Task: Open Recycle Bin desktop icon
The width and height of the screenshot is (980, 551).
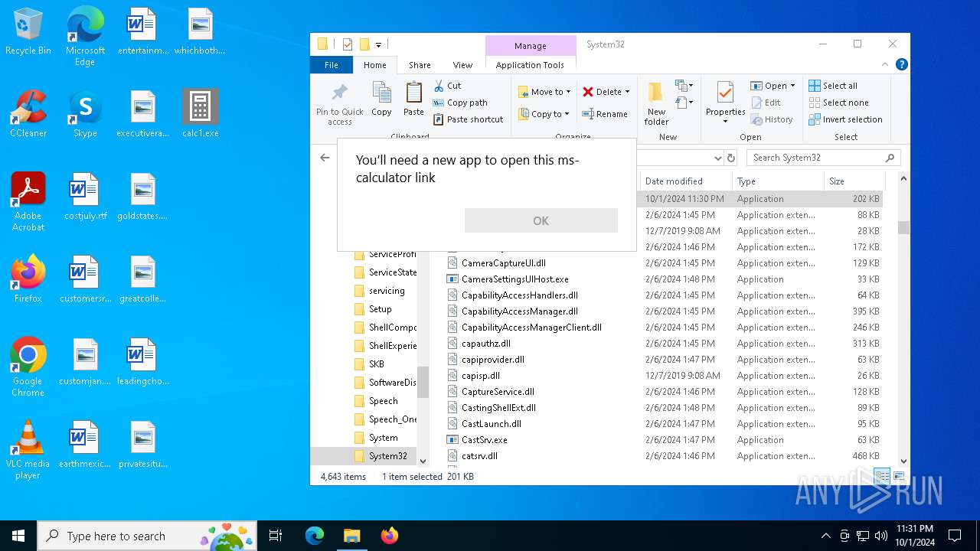Action: pos(28,32)
